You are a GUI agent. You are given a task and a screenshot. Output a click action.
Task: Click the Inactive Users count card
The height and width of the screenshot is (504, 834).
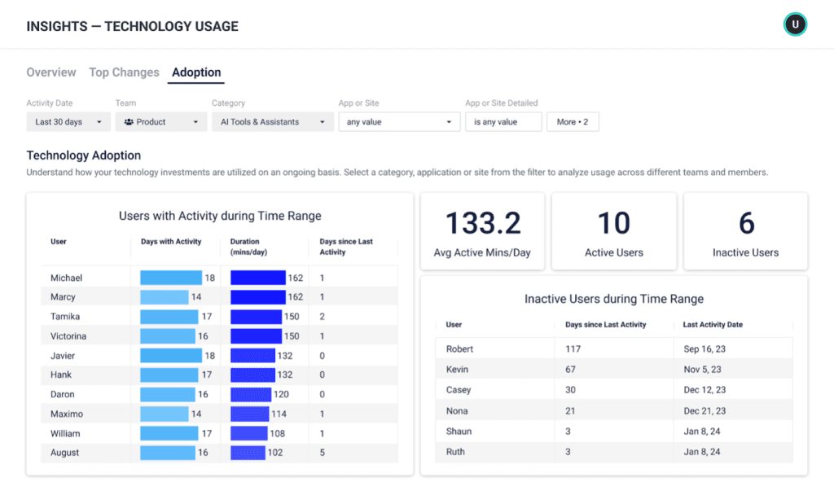(x=745, y=231)
